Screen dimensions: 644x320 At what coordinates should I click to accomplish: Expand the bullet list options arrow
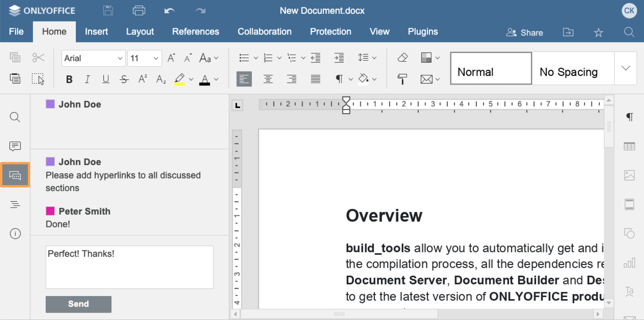256,58
